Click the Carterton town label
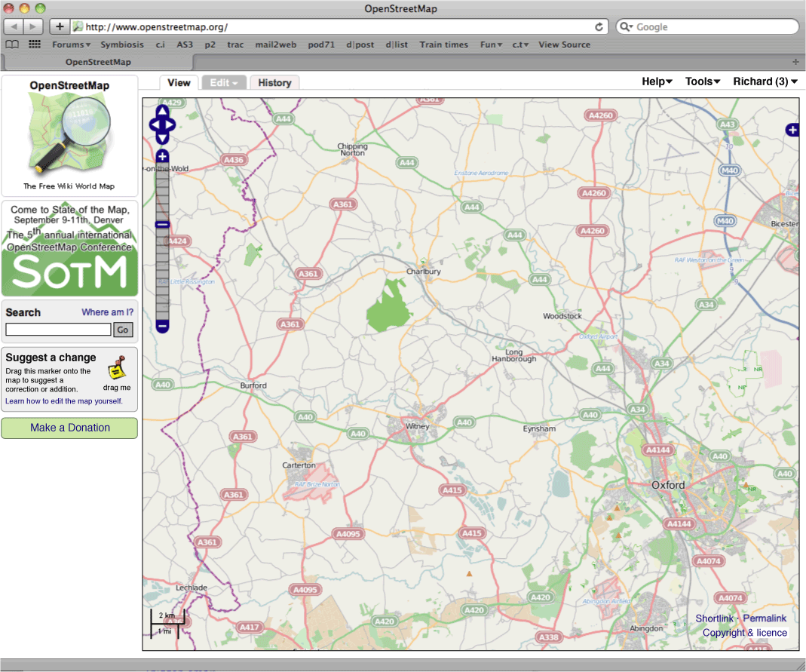The image size is (806, 672). [x=299, y=465]
